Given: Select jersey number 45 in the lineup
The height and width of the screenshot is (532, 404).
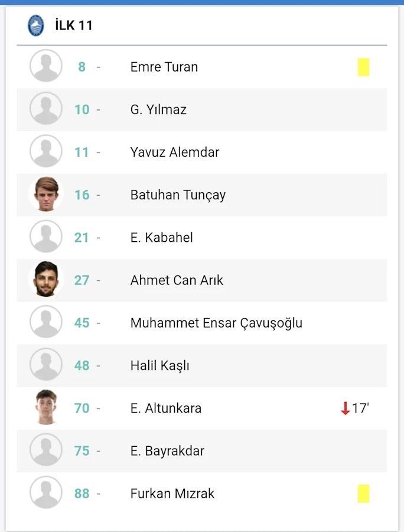Looking at the screenshot, I should click(82, 323).
